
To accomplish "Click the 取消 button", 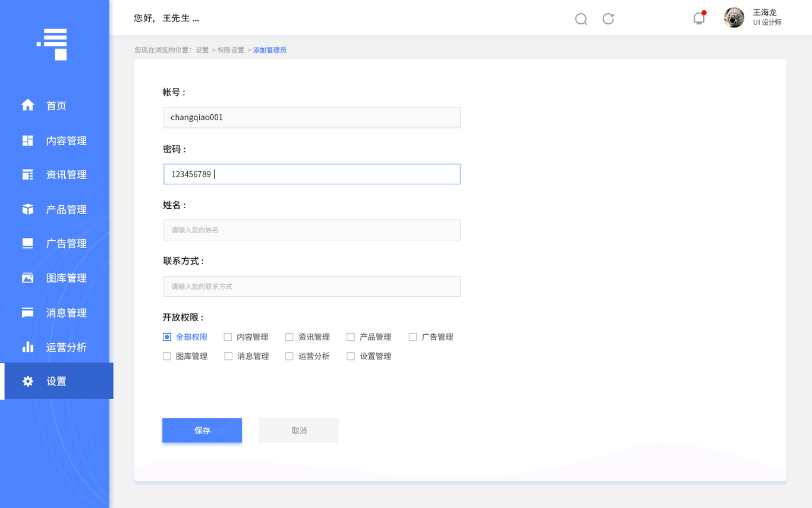I will click(x=298, y=430).
